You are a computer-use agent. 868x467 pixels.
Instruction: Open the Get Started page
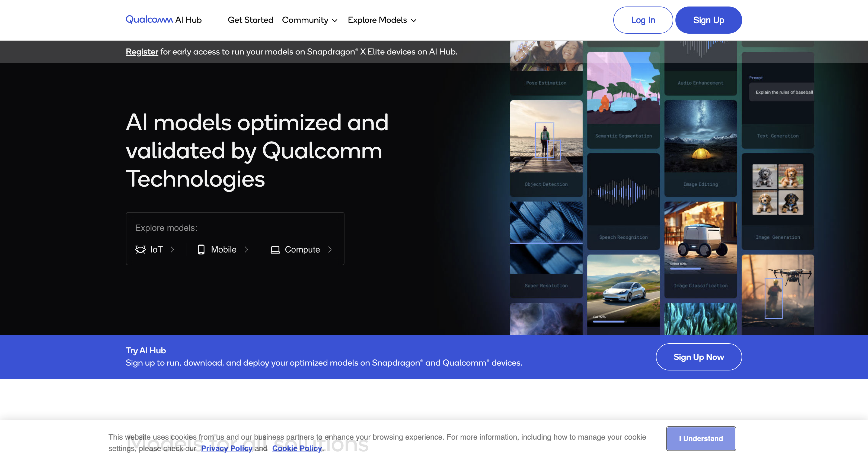coord(250,20)
